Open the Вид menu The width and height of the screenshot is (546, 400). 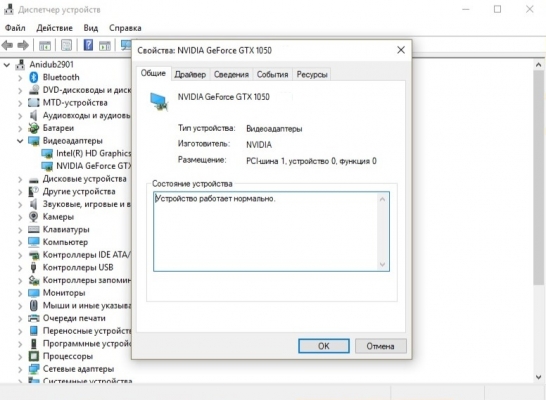(91, 28)
